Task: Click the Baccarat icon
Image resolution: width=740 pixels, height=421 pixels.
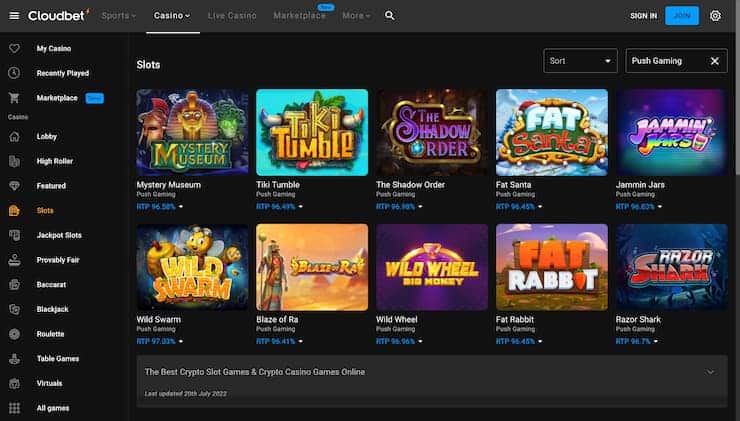Action: click(x=15, y=284)
